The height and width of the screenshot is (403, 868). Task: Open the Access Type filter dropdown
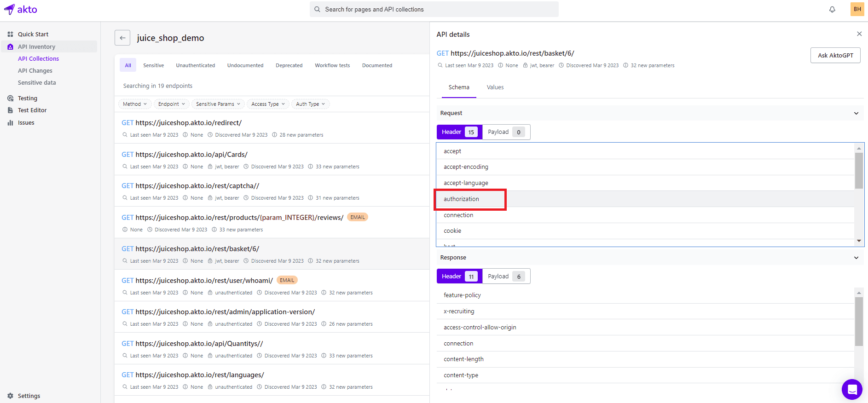pyautogui.click(x=268, y=104)
